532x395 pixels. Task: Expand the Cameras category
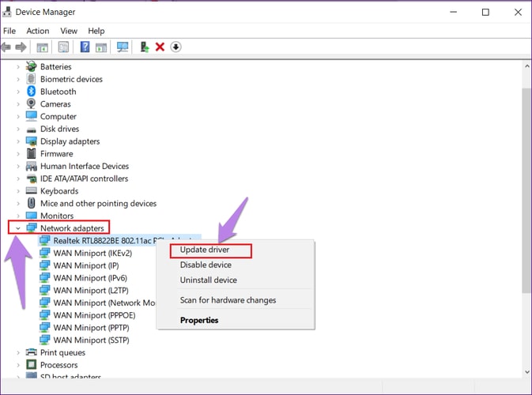click(x=18, y=104)
